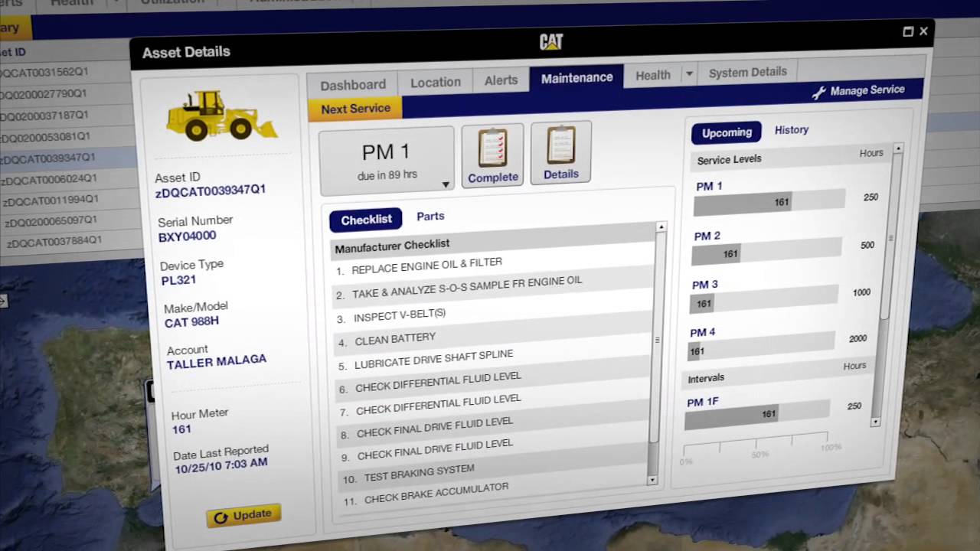Open the Health tab
980x551 pixels.
click(x=653, y=75)
